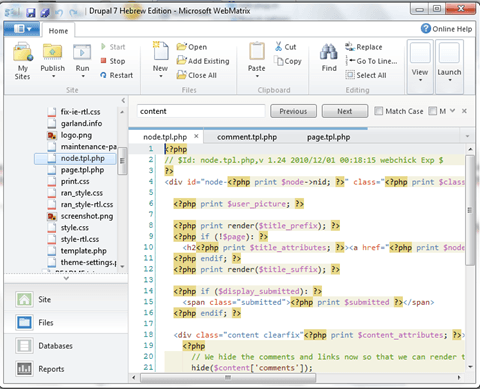Click the Publish icon
This screenshot has height=389, width=480.
[x=52, y=52]
